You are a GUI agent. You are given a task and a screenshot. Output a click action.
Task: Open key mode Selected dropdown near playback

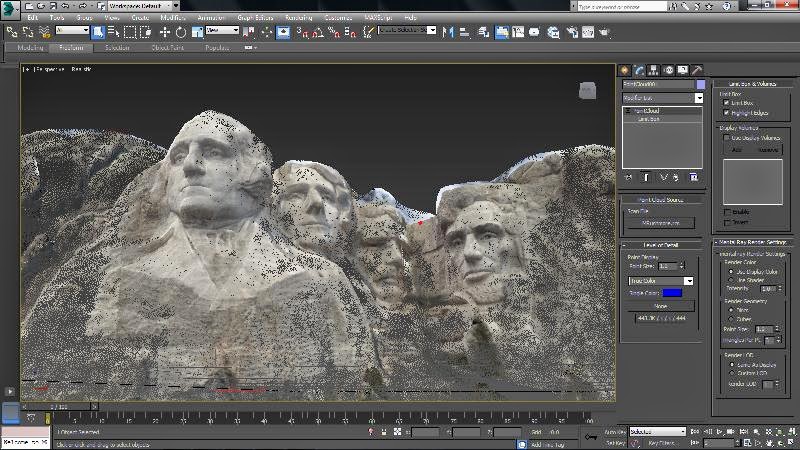click(657, 432)
